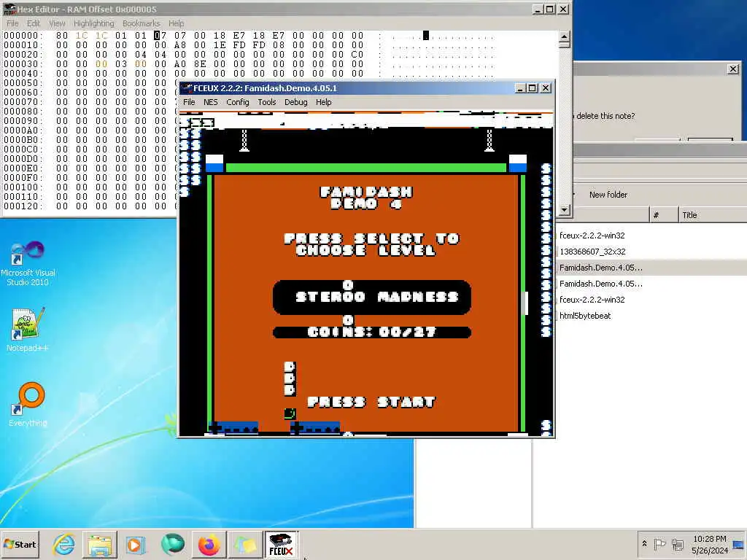Open Help menu in Hex Editor
The height and width of the screenshot is (560, 747).
point(176,23)
